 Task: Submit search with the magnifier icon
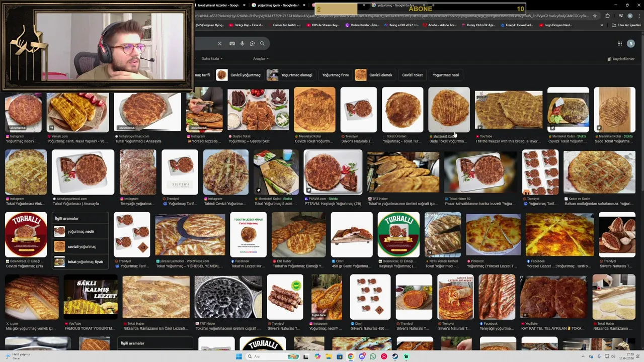click(262, 44)
